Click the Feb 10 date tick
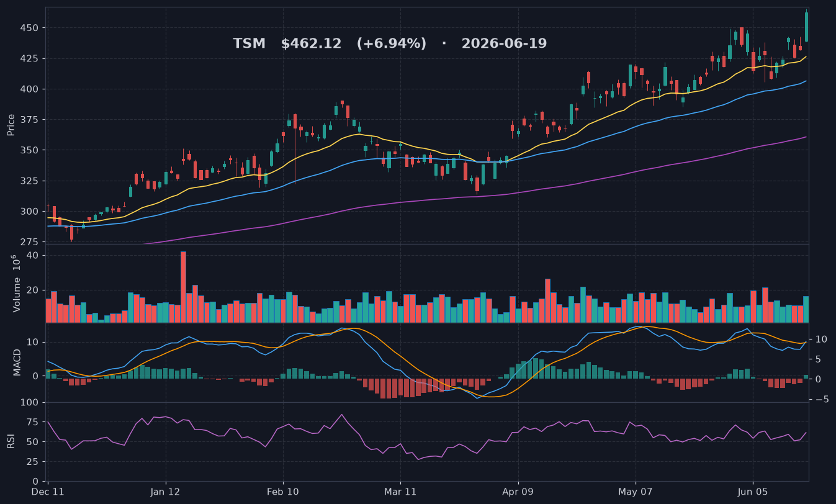Viewport: 836px width, 504px height. [x=283, y=492]
